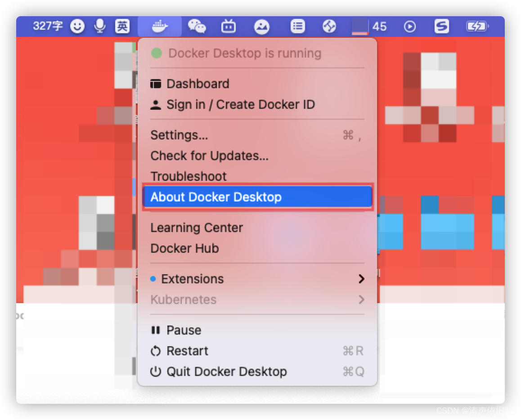Pause Docker Desktop
This screenshot has width=521, height=420.
[x=257, y=330]
